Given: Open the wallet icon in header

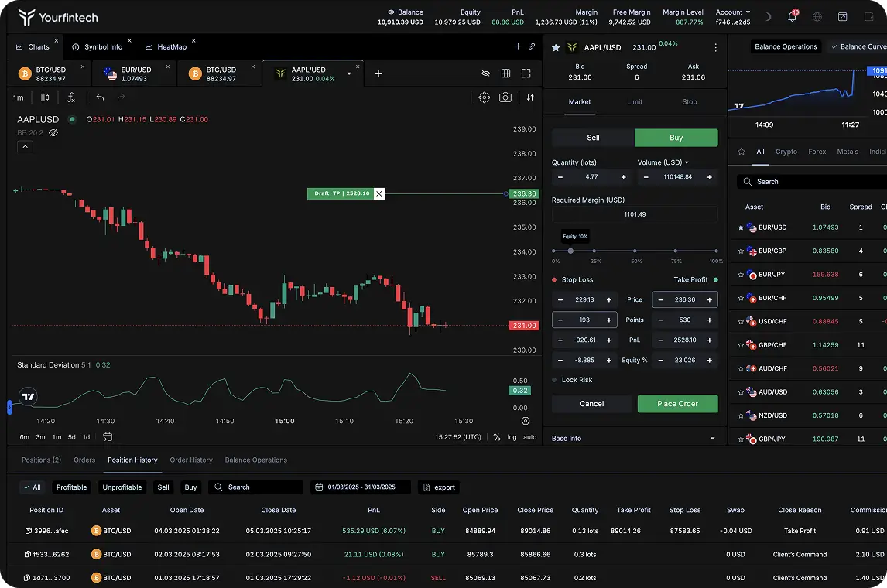Looking at the screenshot, I should click(869, 17).
